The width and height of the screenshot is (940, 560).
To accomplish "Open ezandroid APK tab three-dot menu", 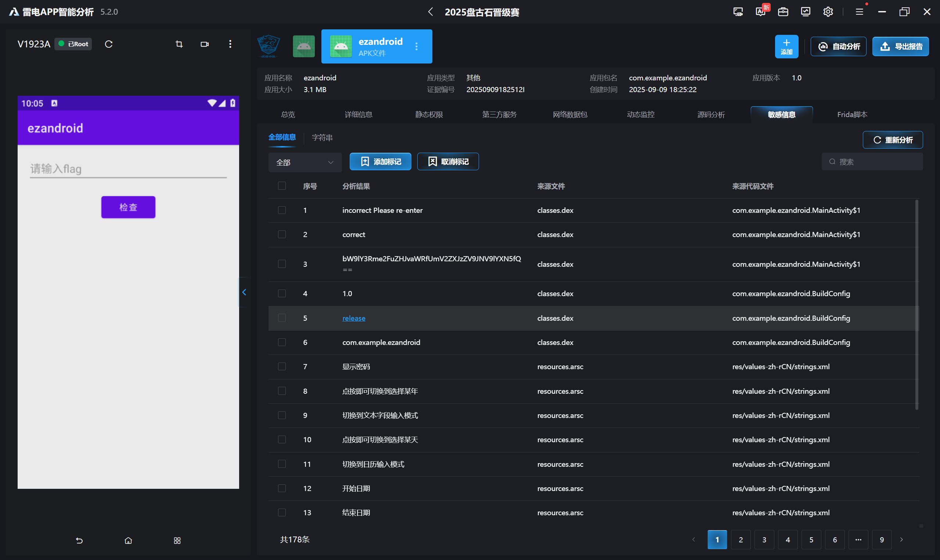I will tap(416, 46).
